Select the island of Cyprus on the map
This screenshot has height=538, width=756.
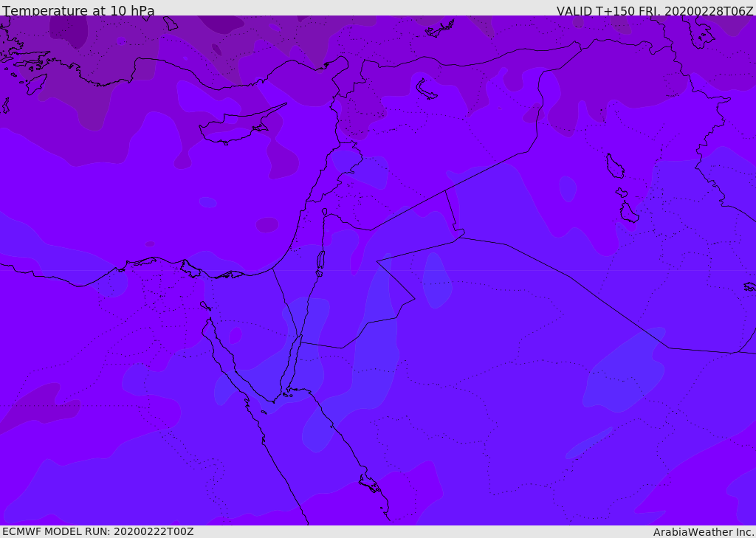tap(235, 127)
